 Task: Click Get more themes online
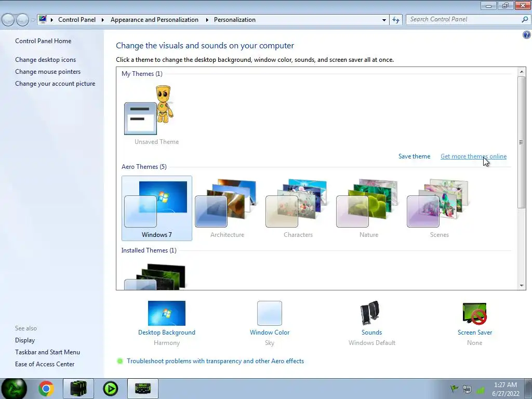473,156
